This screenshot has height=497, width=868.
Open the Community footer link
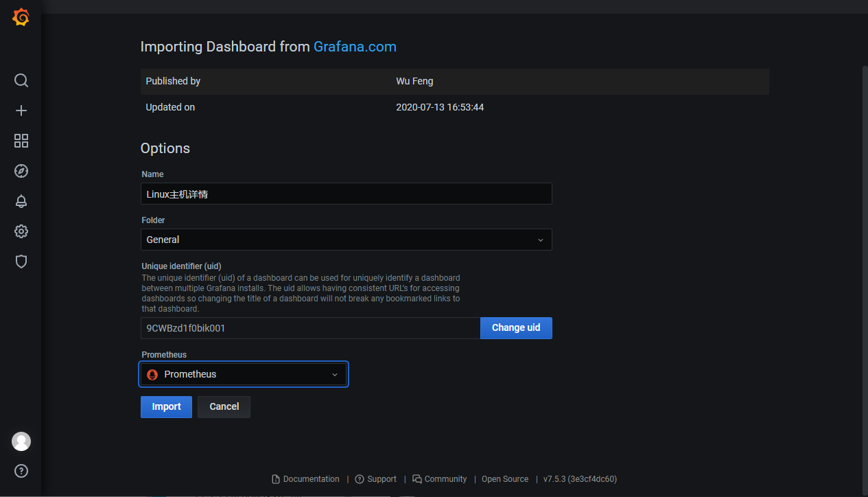(x=439, y=479)
